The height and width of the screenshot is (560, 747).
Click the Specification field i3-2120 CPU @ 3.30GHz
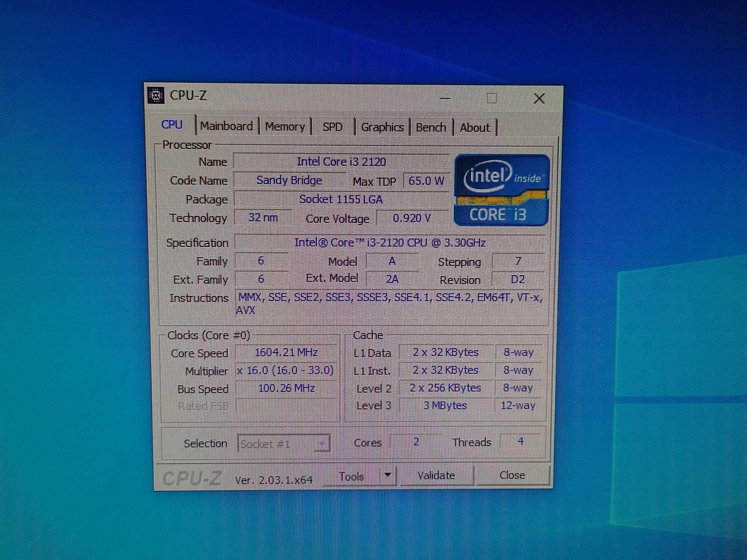point(390,243)
